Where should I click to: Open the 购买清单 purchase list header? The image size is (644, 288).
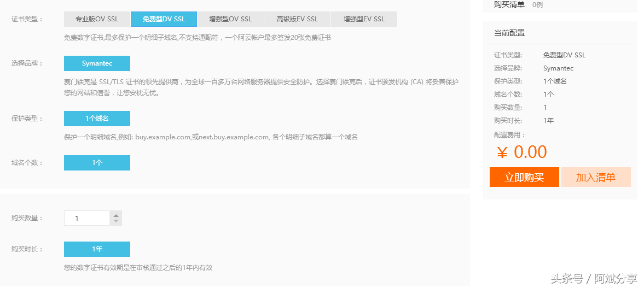tap(509, 4)
